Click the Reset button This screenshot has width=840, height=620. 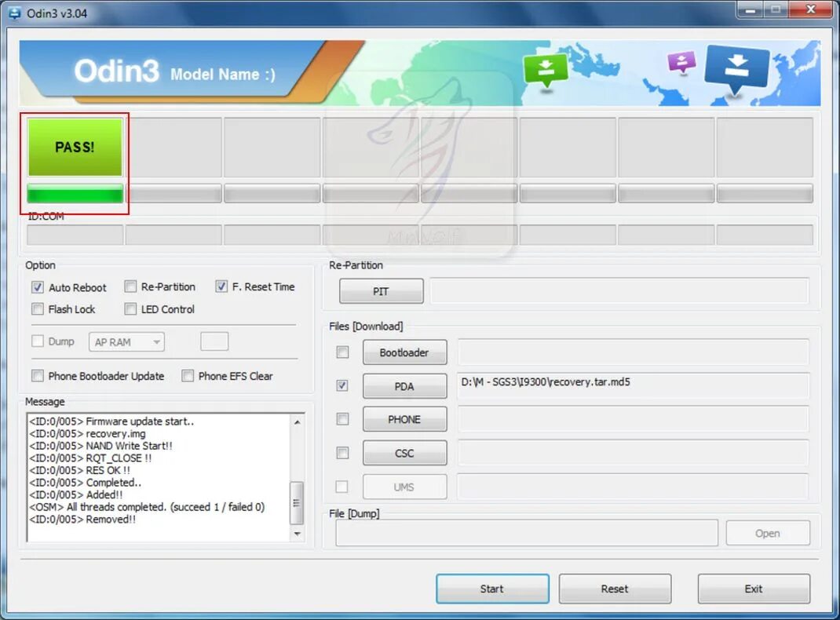pos(615,589)
